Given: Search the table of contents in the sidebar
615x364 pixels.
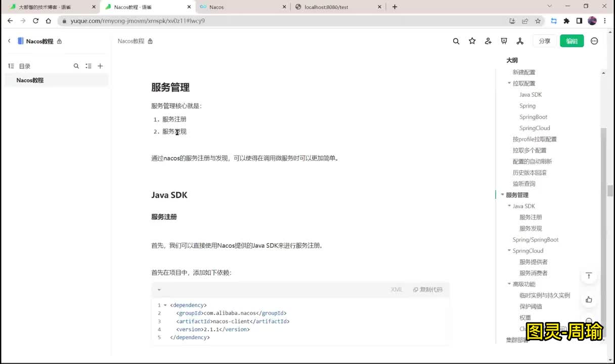Looking at the screenshot, I should pos(76,66).
